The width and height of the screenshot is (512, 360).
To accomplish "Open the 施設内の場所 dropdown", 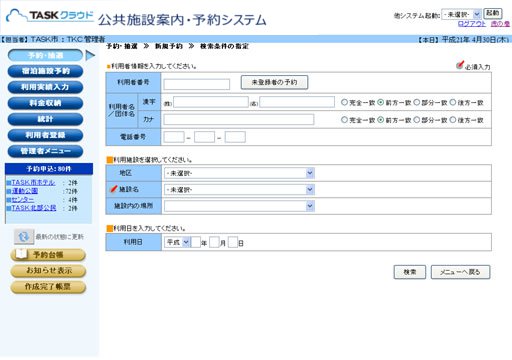I will coord(239,206).
